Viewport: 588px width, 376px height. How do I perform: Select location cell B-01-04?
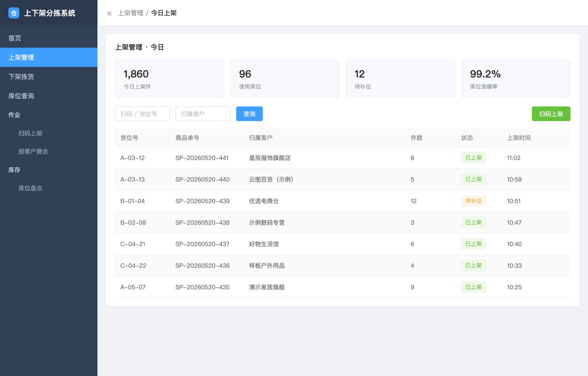(x=133, y=201)
